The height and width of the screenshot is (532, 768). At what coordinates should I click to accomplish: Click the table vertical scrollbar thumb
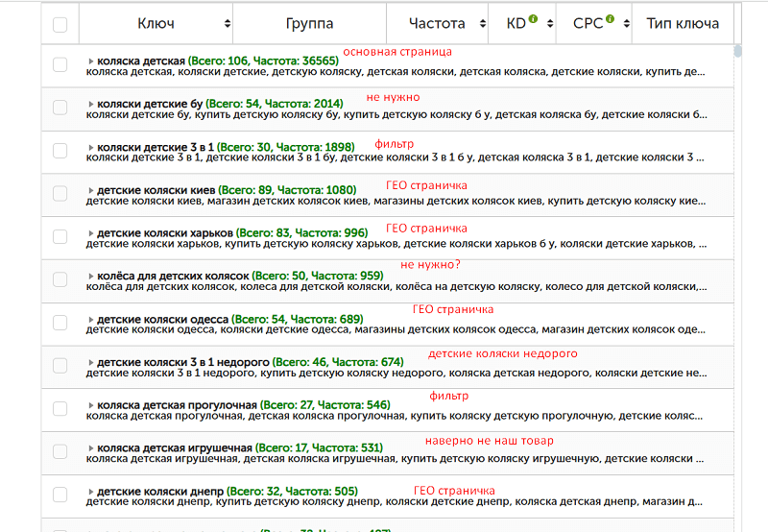point(737,51)
